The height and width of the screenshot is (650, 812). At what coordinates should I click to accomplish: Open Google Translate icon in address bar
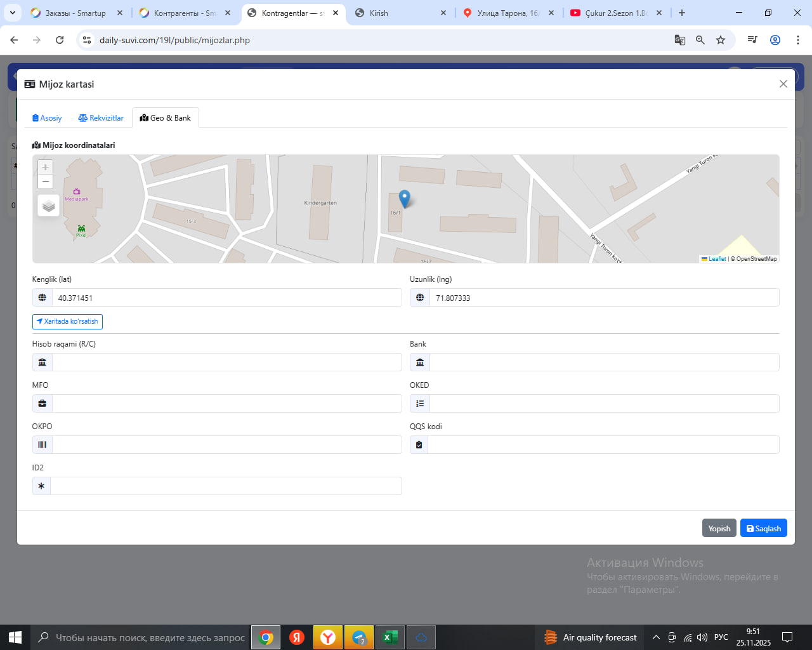coord(679,40)
